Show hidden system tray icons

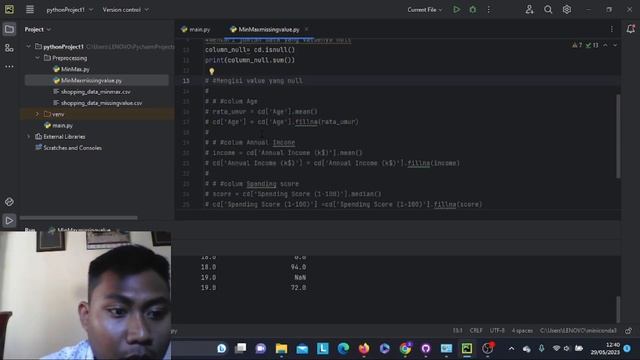tap(511, 349)
